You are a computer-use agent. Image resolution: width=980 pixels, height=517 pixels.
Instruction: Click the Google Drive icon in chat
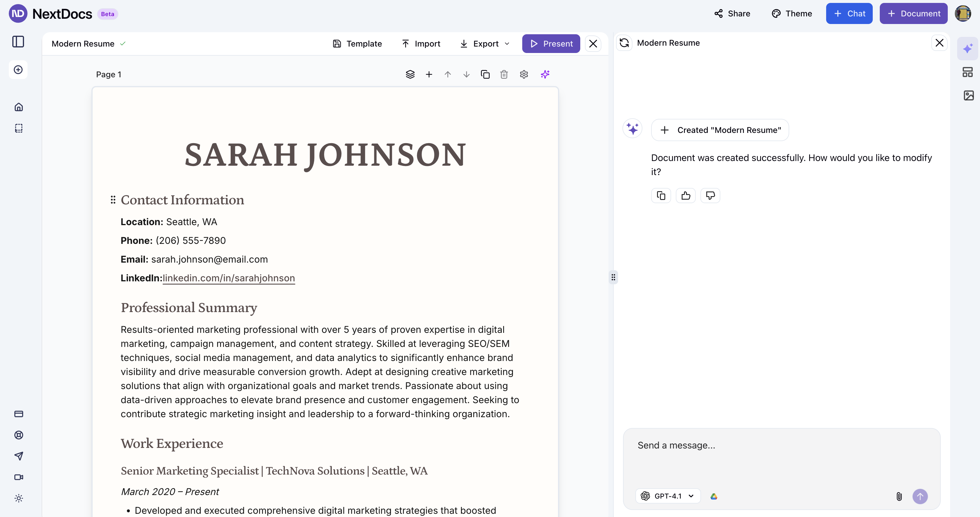(x=714, y=496)
